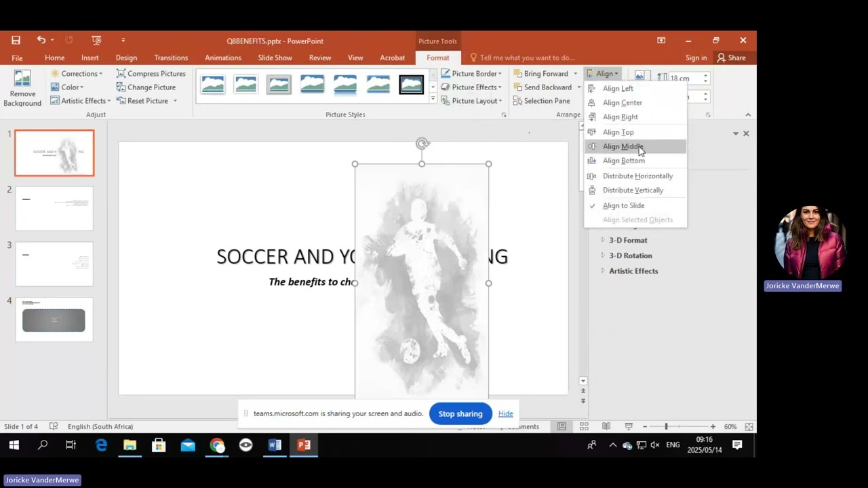The height and width of the screenshot is (488, 868).
Task: Open the Format Picture dialog launcher in Picture Styles
Action: pos(504,115)
